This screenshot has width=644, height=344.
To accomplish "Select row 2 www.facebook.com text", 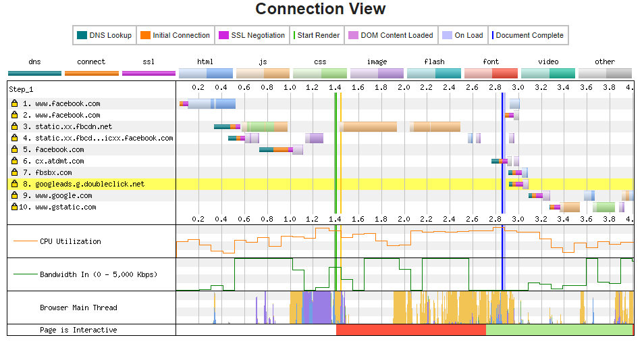I will pyautogui.click(x=68, y=115).
